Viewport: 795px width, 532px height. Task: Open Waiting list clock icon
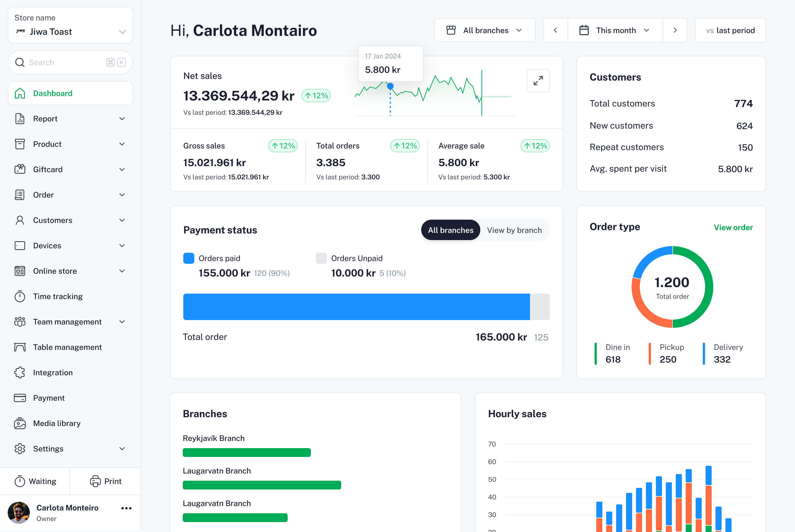[x=20, y=481]
